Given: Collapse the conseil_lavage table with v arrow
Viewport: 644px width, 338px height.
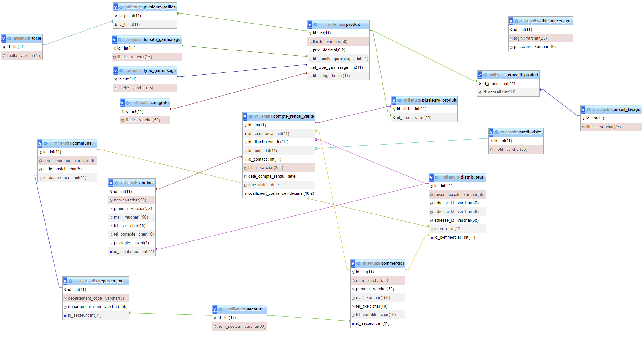Looking at the screenshot, I should click(583, 110).
